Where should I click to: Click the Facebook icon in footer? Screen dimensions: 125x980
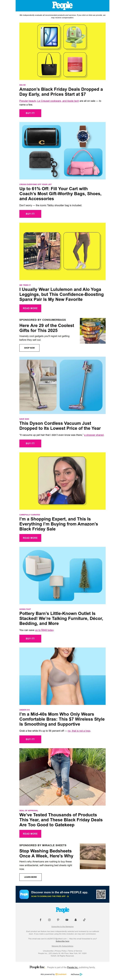tap(40, 920)
